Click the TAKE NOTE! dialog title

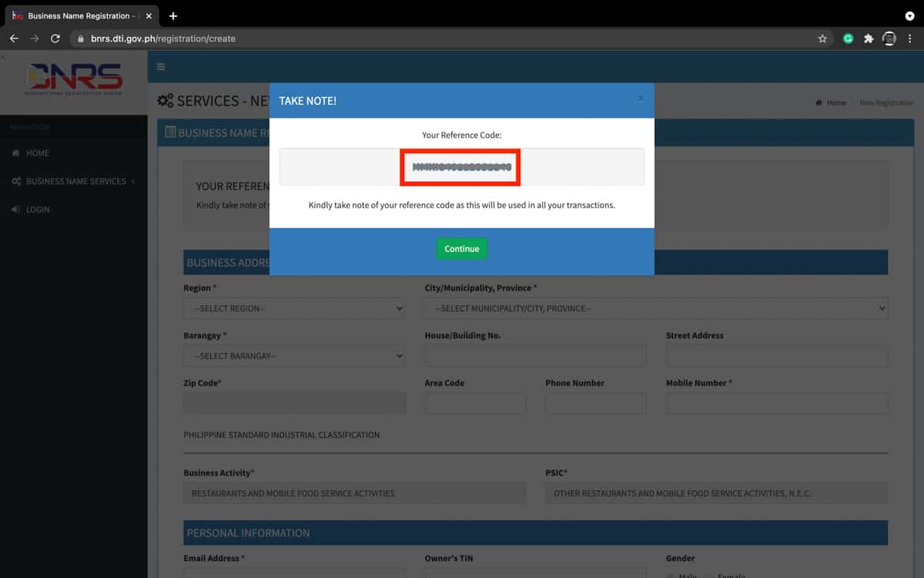point(307,101)
